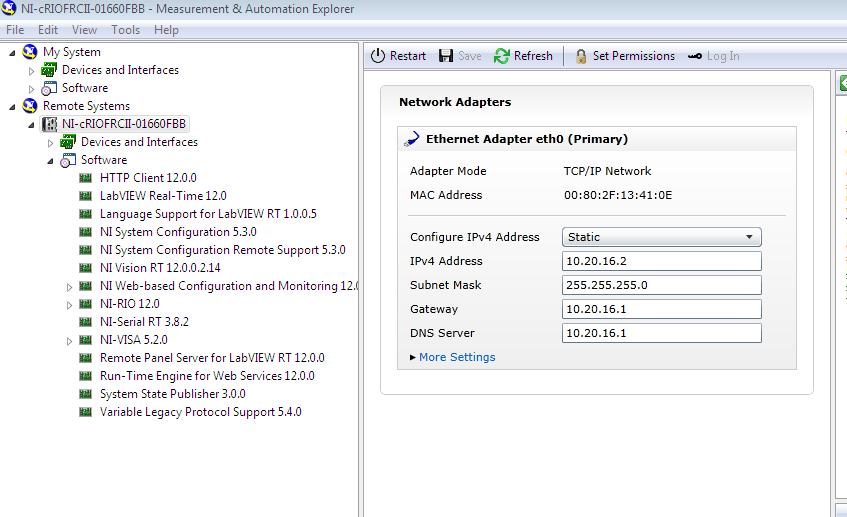Screen dimensions: 847x517
Task: Select Language Support for LabVIEW RT 1.0.0.5
Action: pyautogui.click(x=208, y=214)
